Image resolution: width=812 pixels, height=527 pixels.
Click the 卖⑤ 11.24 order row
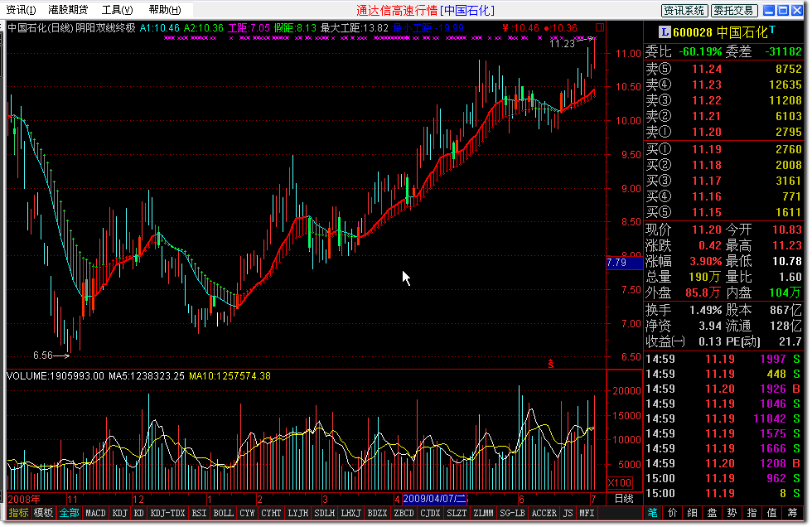[723, 69]
